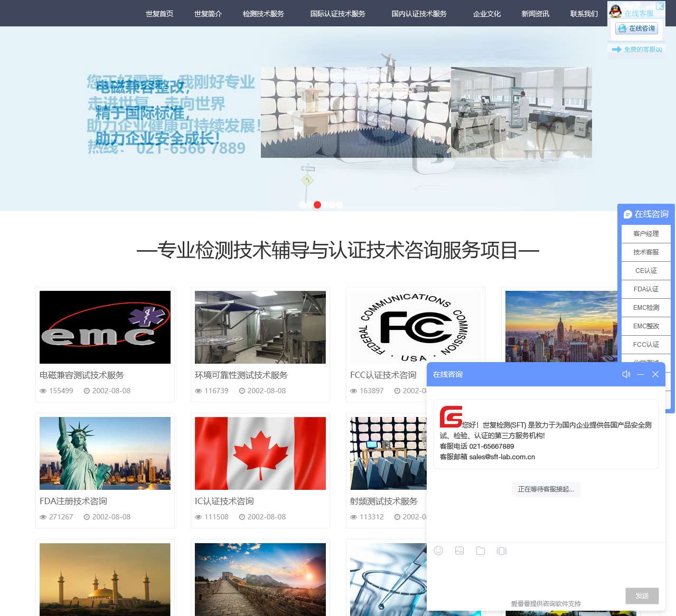Click the anechoic chamber banner image
This screenshot has height=616, width=676.
(x=356, y=112)
